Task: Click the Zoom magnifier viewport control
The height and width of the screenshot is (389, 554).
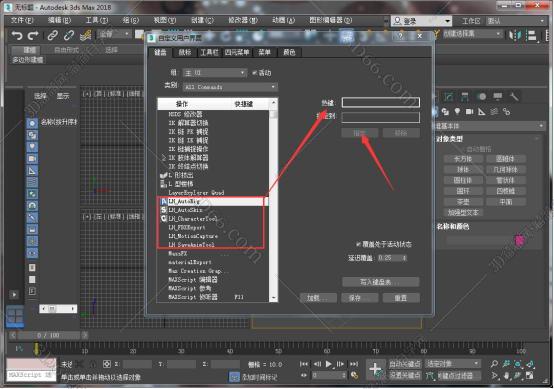Action: [x=495, y=364]
